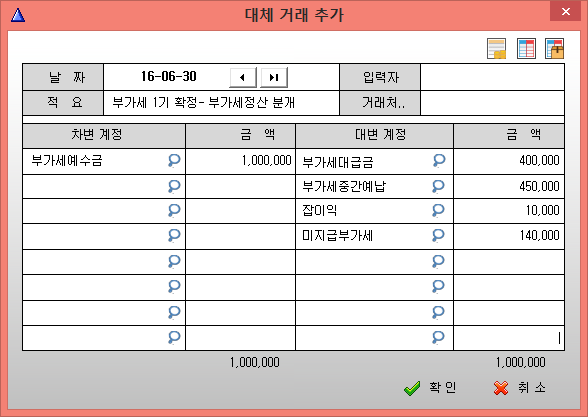Click the table with package icon

555,49
